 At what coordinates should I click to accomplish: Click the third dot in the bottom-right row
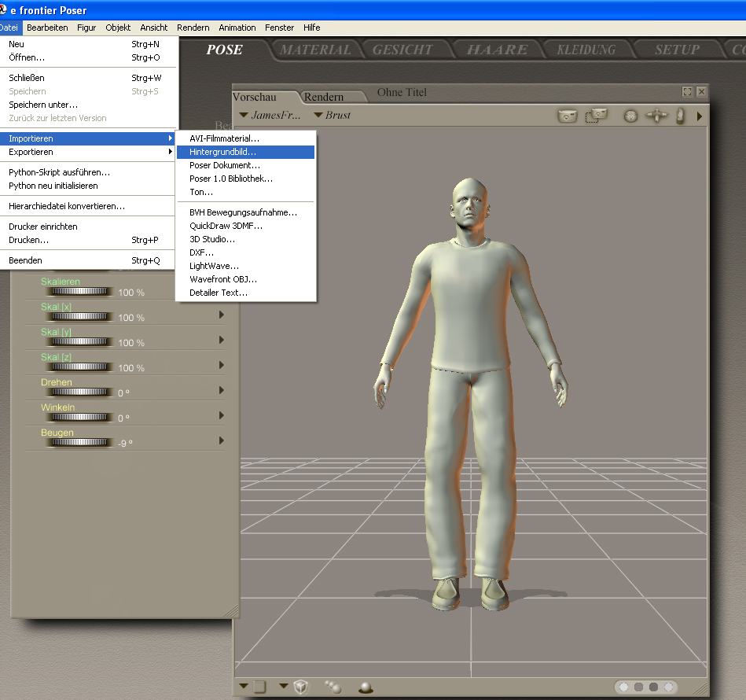click(x=653, y=687)
